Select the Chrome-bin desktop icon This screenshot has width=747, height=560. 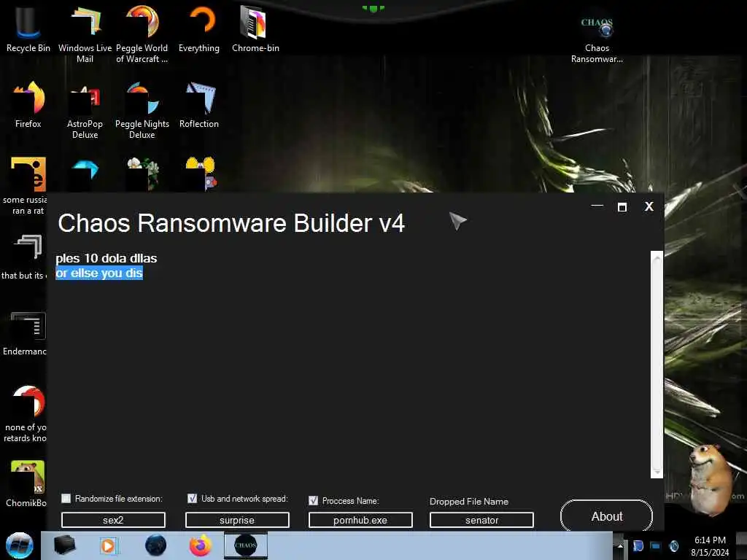(255, 28)
